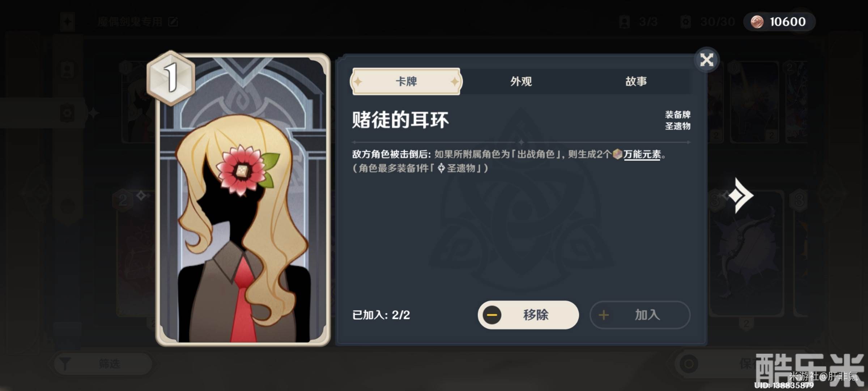
Task: Click the character card count 3/3 icon
Action: (x=625, y=22)
